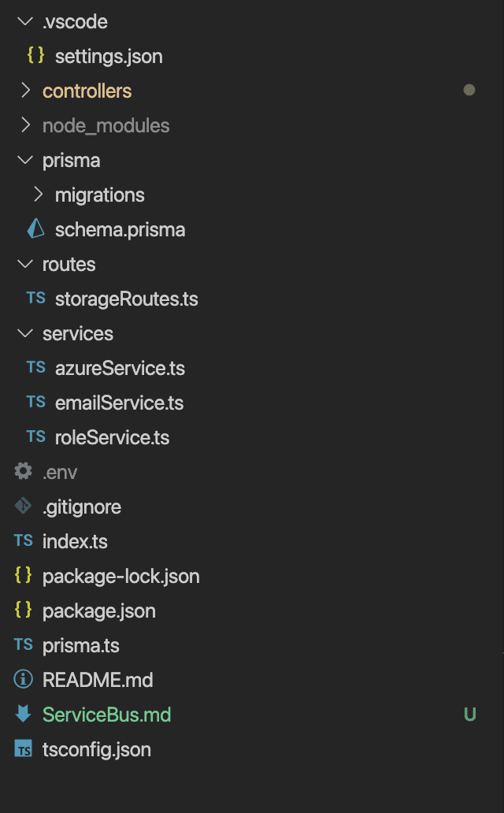Click the git icon beside .gitignore

(x=24, y=507)
